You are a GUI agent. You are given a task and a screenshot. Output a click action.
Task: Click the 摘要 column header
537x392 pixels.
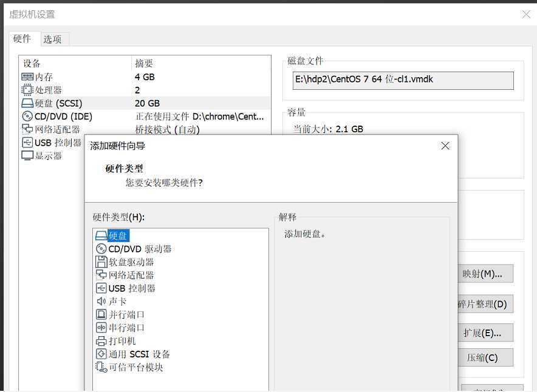coord(144,63)
